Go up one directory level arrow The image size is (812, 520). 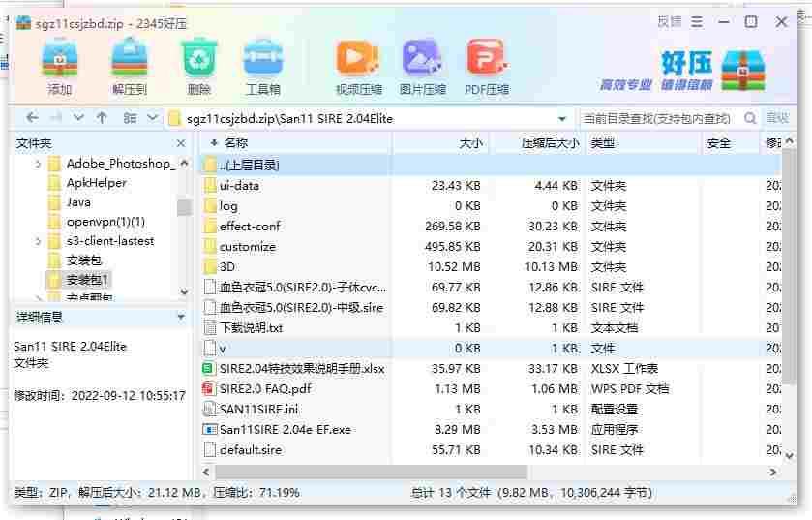[x=102, y=118]
